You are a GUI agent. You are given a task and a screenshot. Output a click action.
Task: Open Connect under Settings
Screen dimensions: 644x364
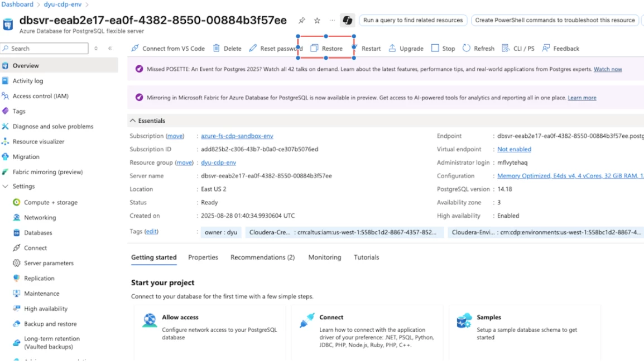[35, 248]
